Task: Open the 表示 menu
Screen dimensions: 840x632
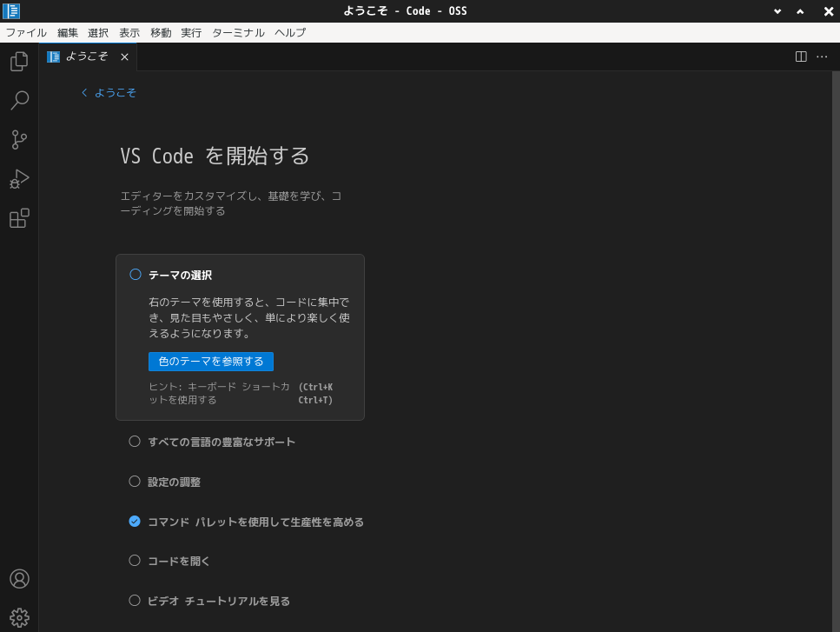Action: tap(129, 33)
